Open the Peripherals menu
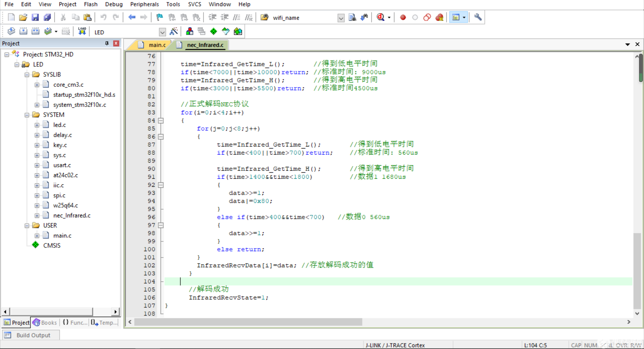The width and height of the screenshot is (644, 349). [144, 4]
